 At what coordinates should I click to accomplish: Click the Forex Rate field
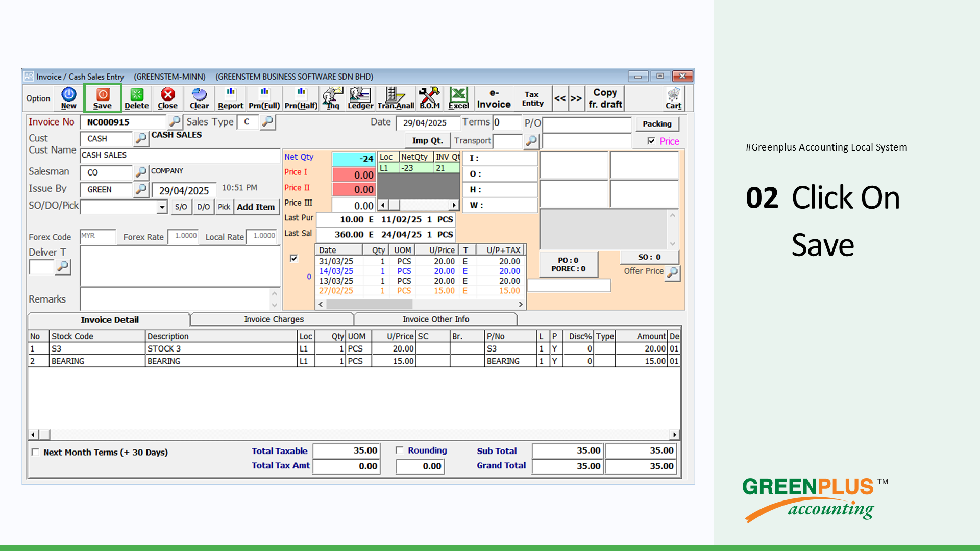[x=183, y=236]
